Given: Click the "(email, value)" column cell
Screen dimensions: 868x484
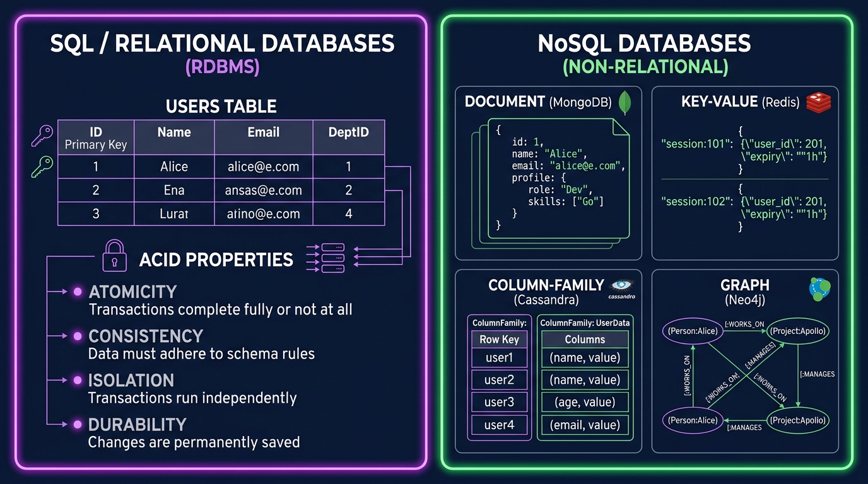Looking at the screenshot, I should pos(585,425).
